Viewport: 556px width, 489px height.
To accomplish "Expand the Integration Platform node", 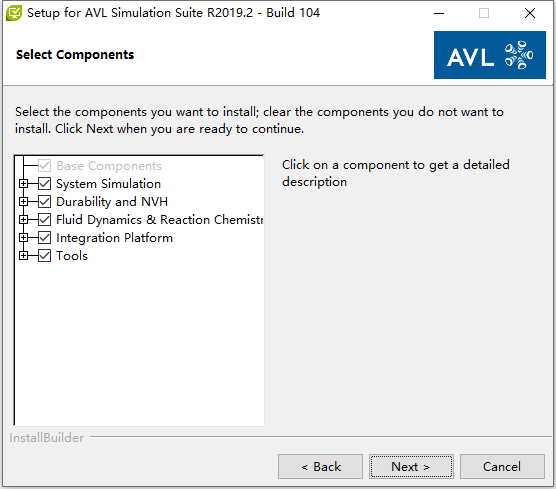I will 23,238.
